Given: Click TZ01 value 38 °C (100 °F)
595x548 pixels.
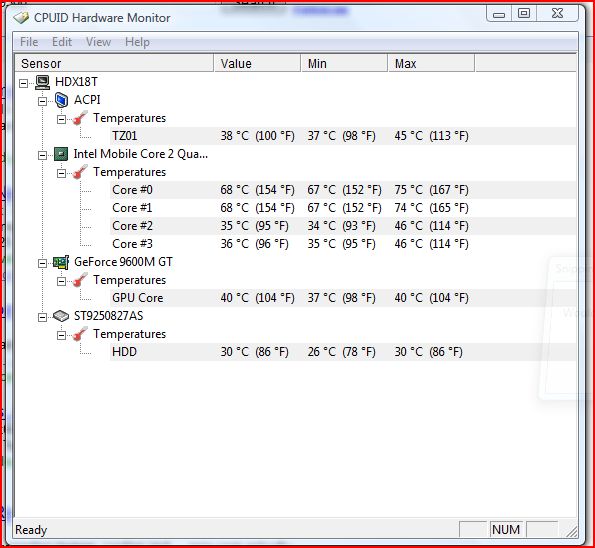Looking at the screenshot, I should pos(257,136).
